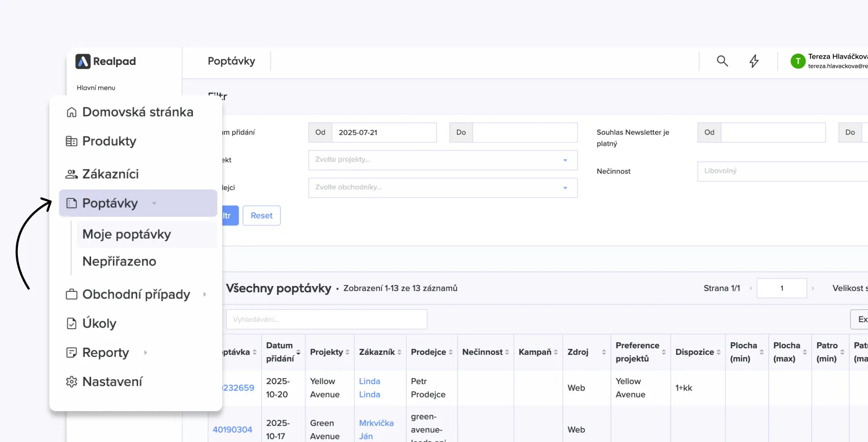The height and width of the screenshot is (442, 868).
Task: Click the Realpad logo icon
Action: 83,61
